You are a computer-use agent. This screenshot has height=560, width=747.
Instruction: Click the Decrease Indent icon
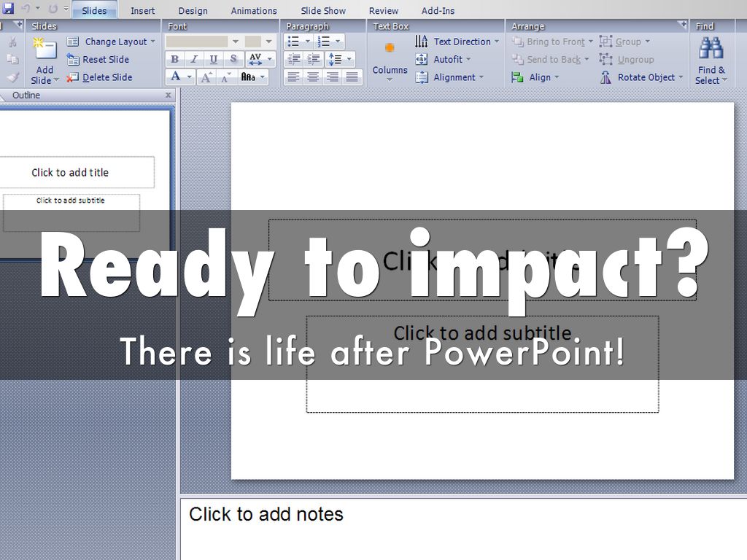click(293, 60)
